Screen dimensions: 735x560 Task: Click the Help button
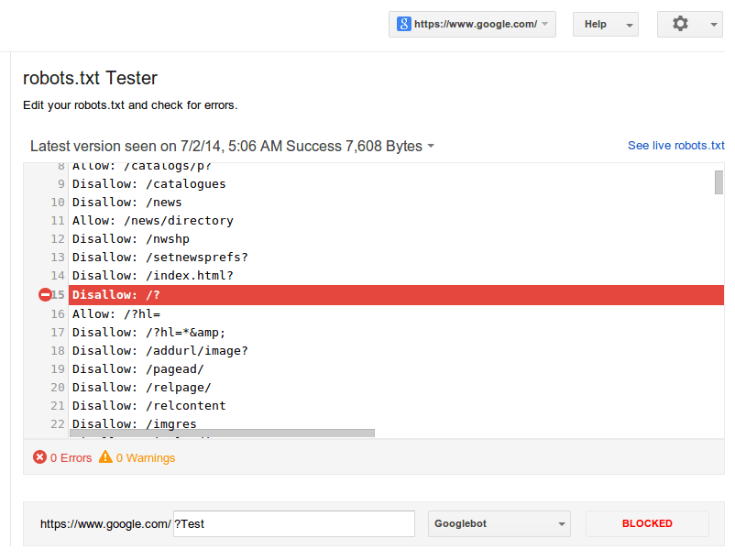(x=598, y=24)
